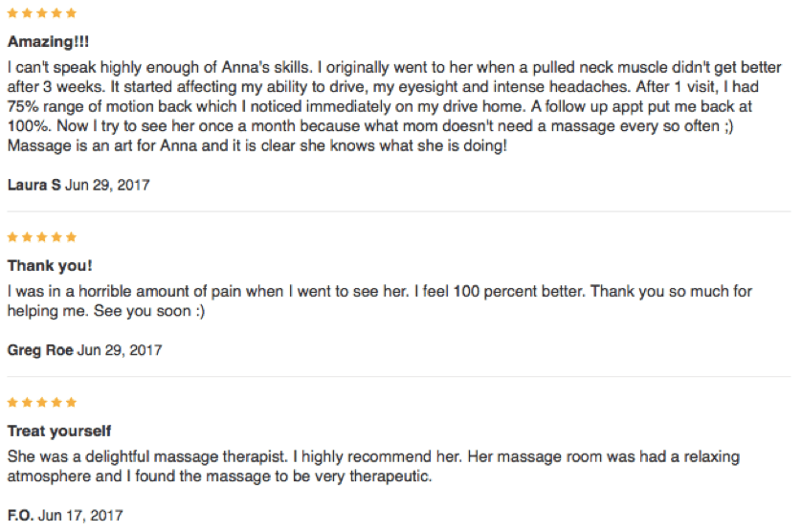This screenshot has height=532, width=802.
Task: Open the "Thank you!" review title
Action: click(50, 266)
